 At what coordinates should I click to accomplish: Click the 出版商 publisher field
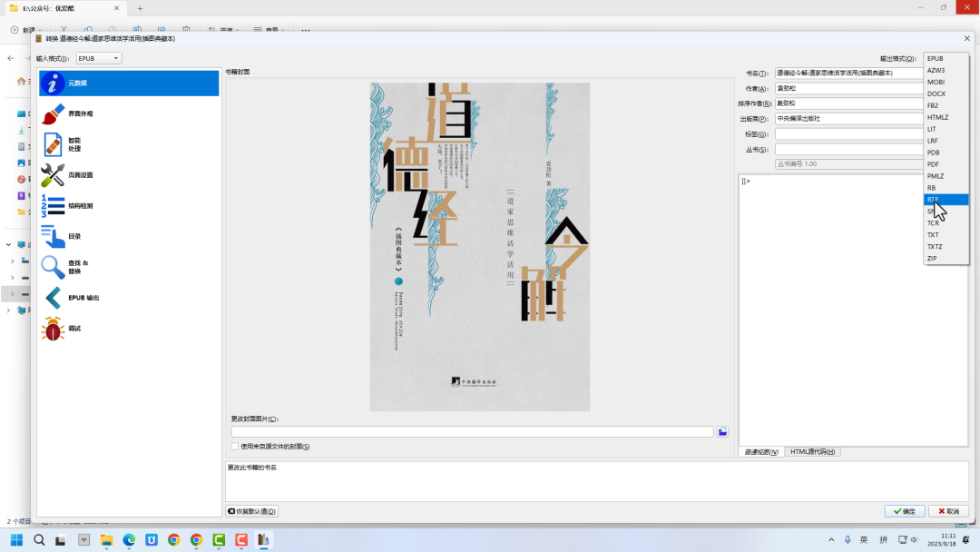tap(848, 118)
